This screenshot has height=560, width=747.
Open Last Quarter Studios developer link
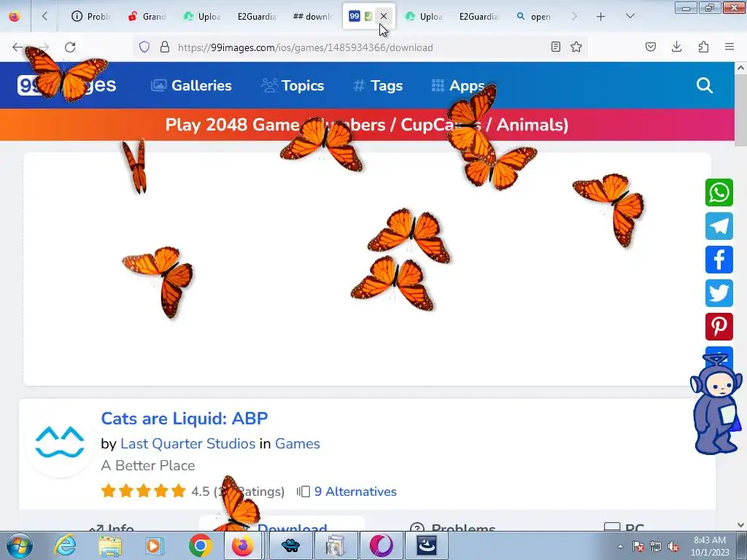(x=187, y=444)
